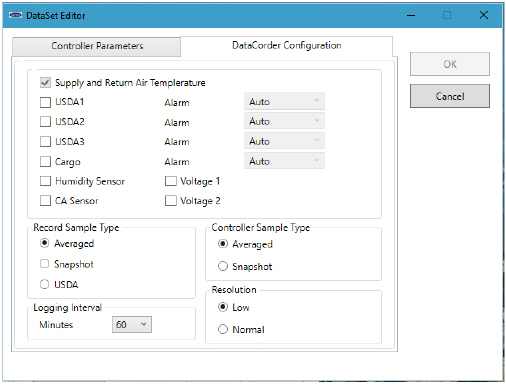506x385 pixels.
Task: Minimize the DataSet Editor window
Action: 411,15
